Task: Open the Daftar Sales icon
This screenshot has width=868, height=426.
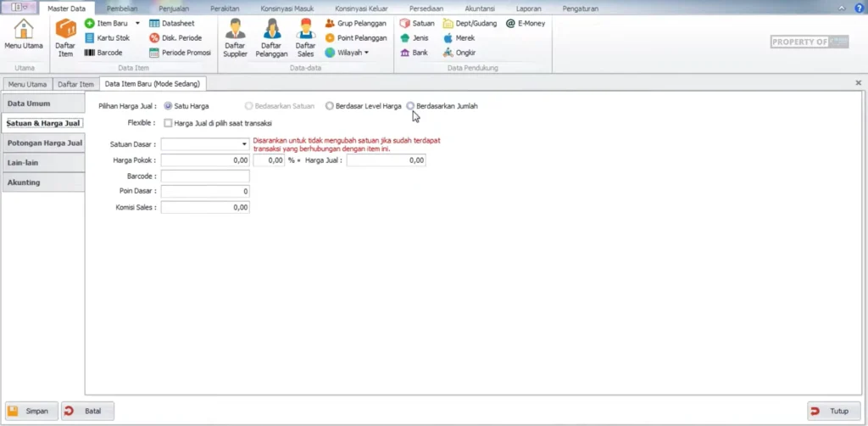Action: (x=305, y=38)
